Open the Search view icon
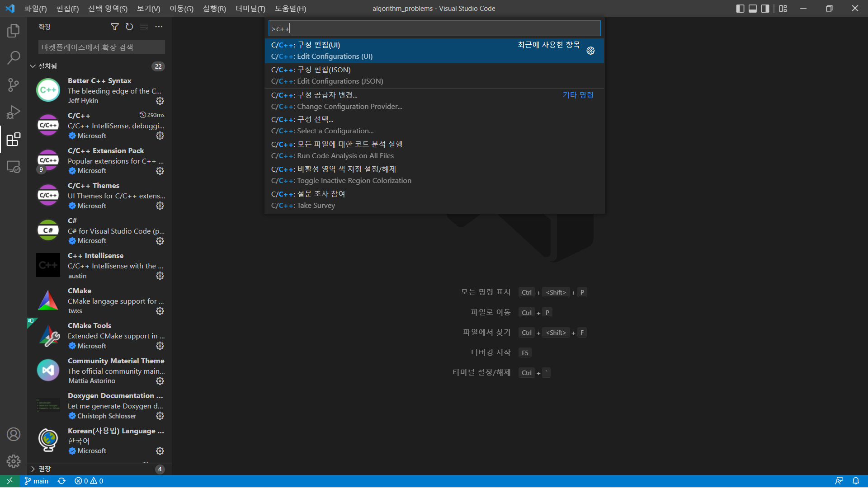 (x=14, y=57)
